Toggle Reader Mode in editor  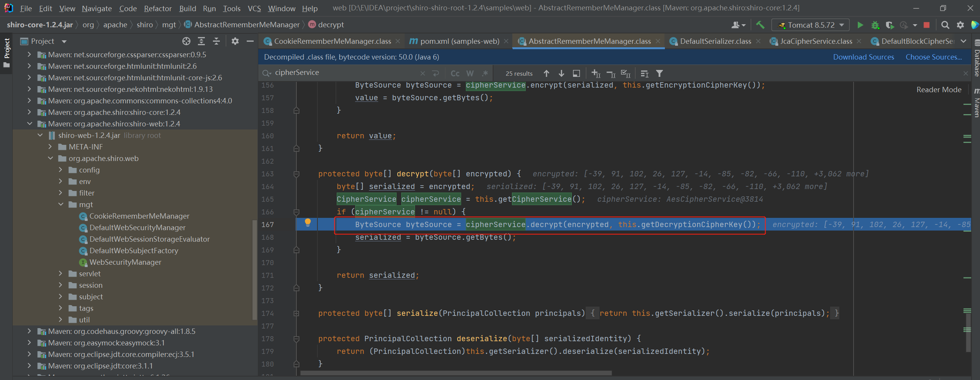click(939, 90)
